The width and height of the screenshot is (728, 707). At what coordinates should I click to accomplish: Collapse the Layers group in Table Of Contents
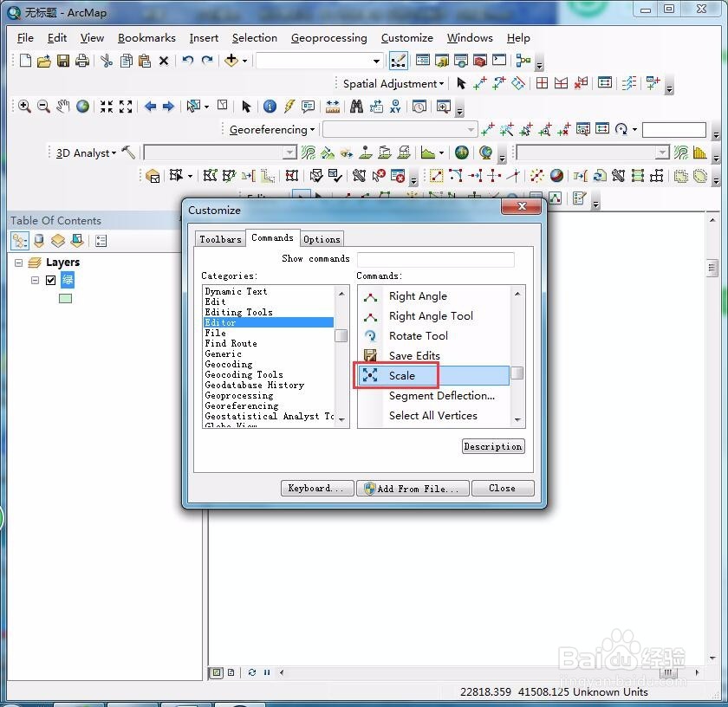pos(18,263)
